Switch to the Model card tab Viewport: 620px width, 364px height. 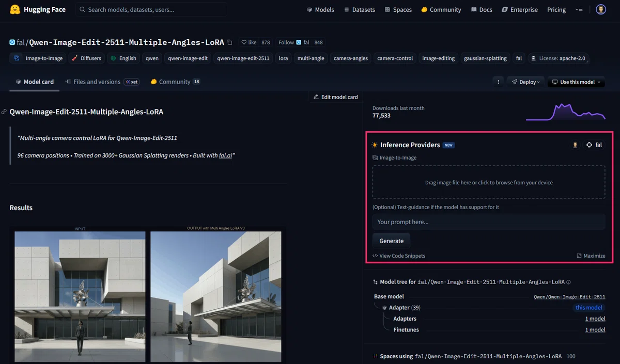click(35, 82)
